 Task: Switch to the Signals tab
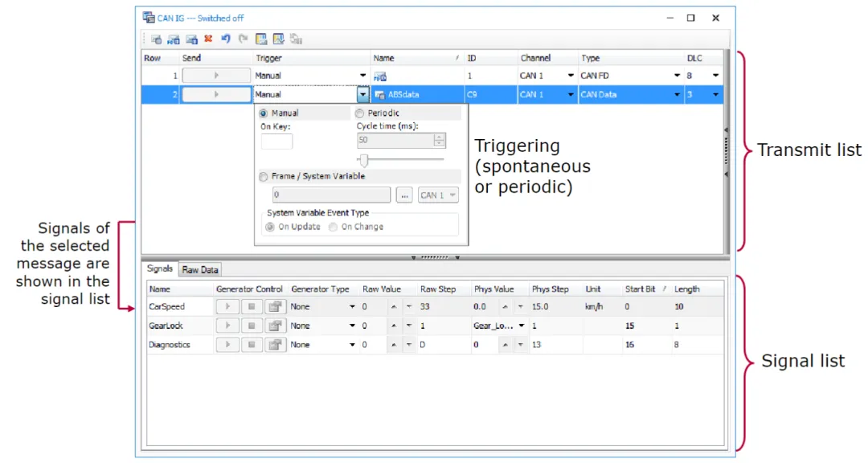[x=159, y=268]
